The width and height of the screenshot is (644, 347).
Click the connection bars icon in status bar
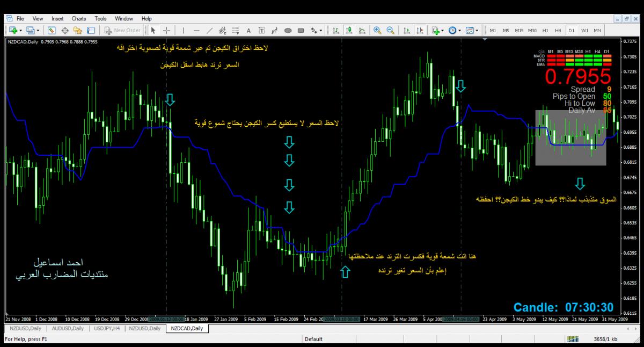573,339
